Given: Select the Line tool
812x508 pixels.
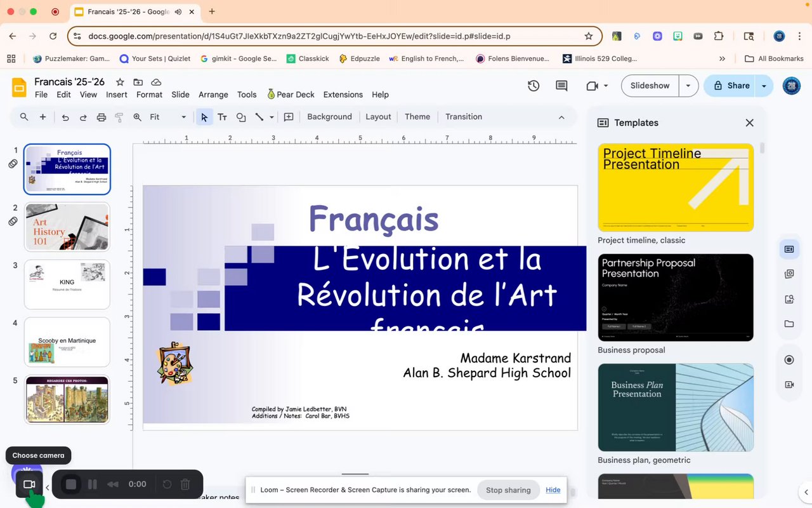Looking at the screenshot, I should tap(259, 117).
